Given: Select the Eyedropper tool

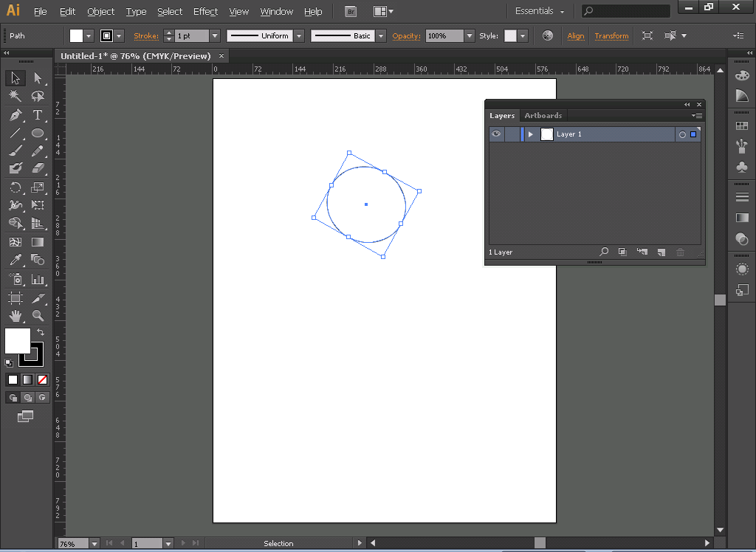Looking at the screenshot, I should tap(16, 261).
